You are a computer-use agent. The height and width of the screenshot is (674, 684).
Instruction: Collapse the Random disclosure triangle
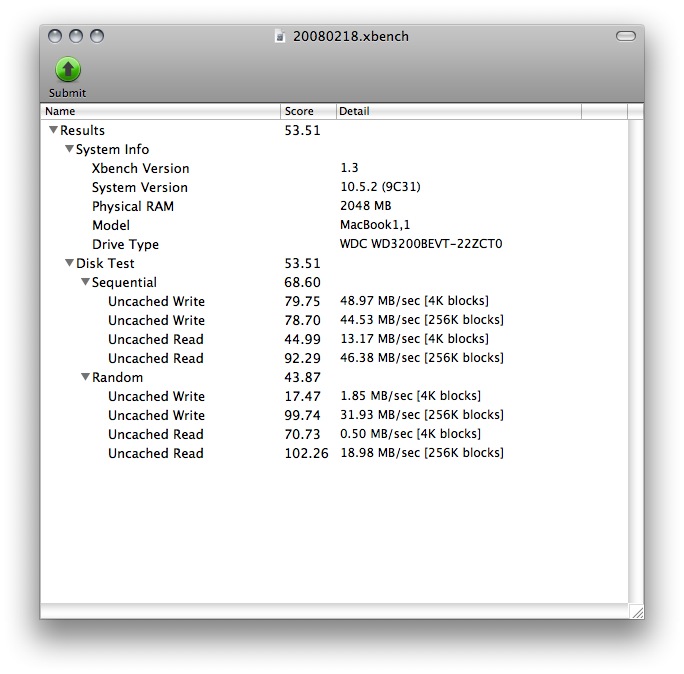click(x=85, y=376)
